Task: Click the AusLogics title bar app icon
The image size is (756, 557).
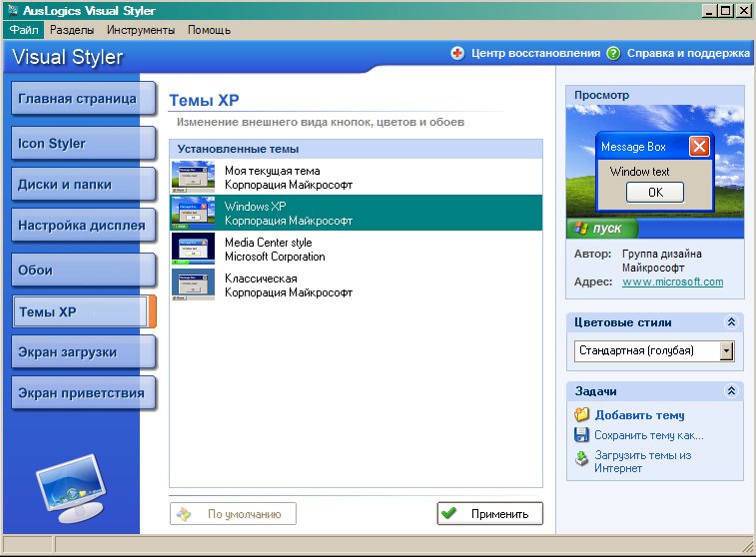Action: [x=13, y=10]
